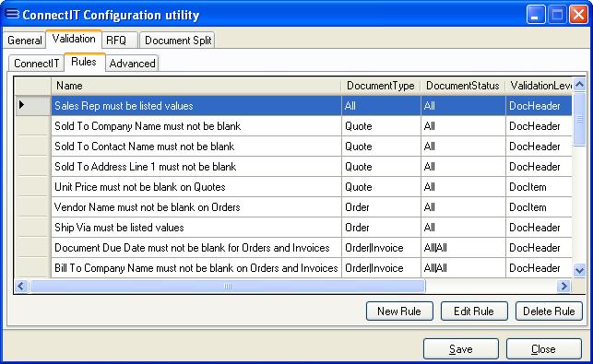This screenshot has width=593, height=364.
Task: Click 'DocHeader' cell in Ship Via row
Action: [x=539, y=228]
